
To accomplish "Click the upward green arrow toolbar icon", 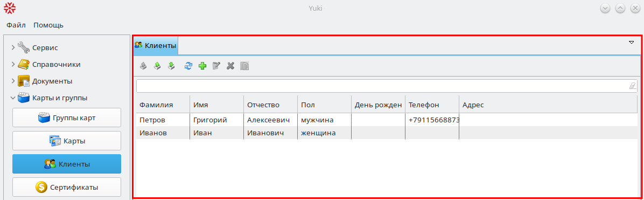I will [x=157, y=66].
